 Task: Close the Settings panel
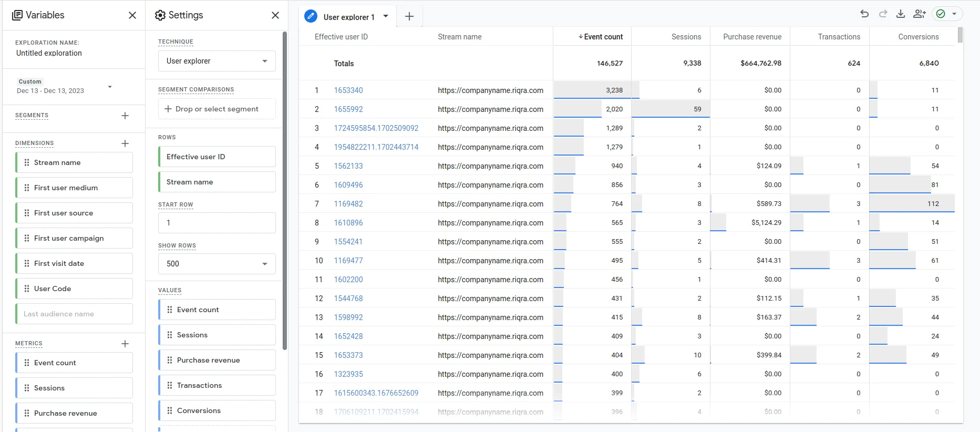click(275, 15)
